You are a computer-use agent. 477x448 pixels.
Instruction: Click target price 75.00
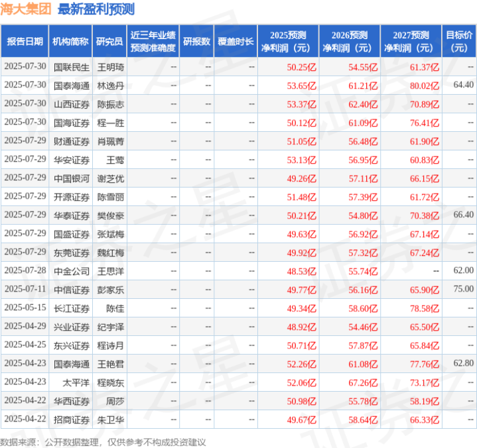pos(463,289)
